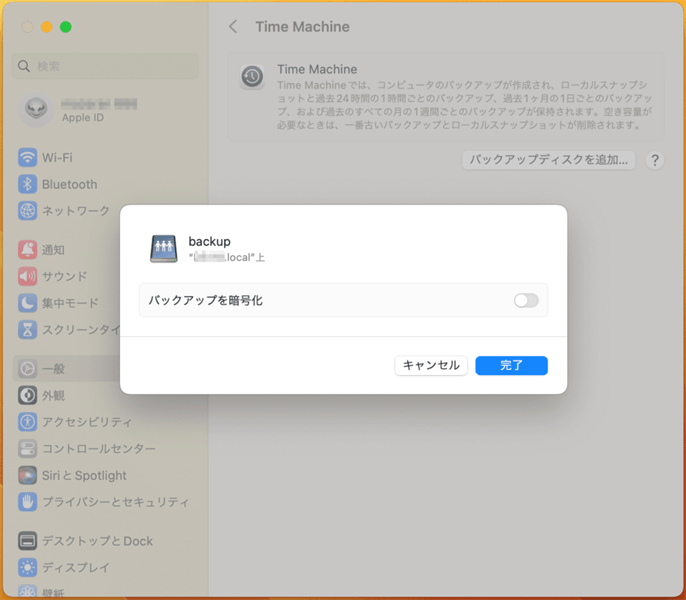The width and height of the screenshot is (686, 600).
Task: Select コントロールセンター in sidebar
Action: pos(98,449)
